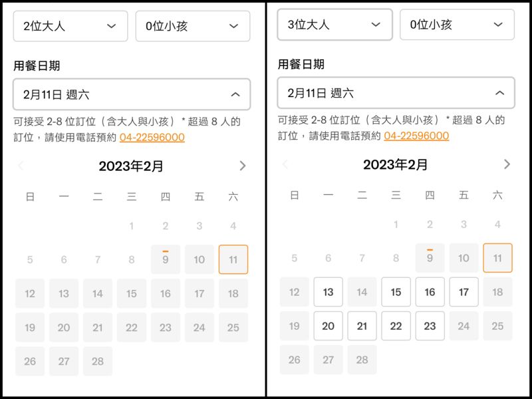Open the 3位大人 adults dropdown
This screenshot has height=399, width=532.
[x=334, y=25]
